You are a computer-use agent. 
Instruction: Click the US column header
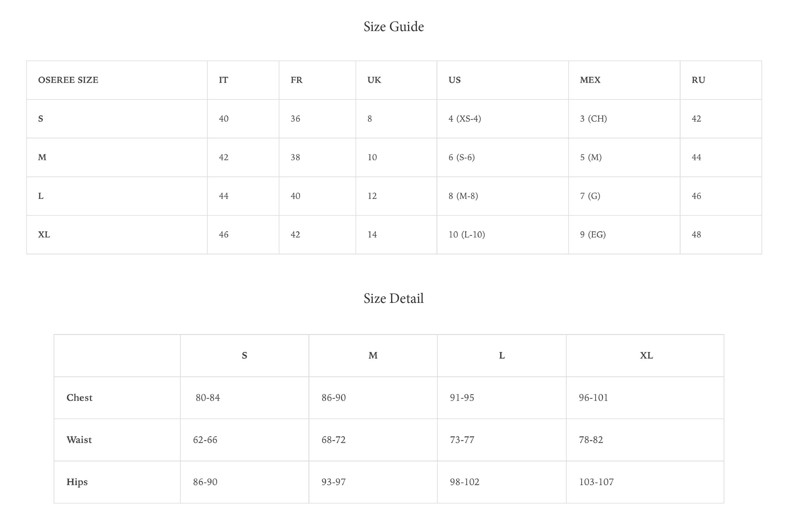click(454, 80)
